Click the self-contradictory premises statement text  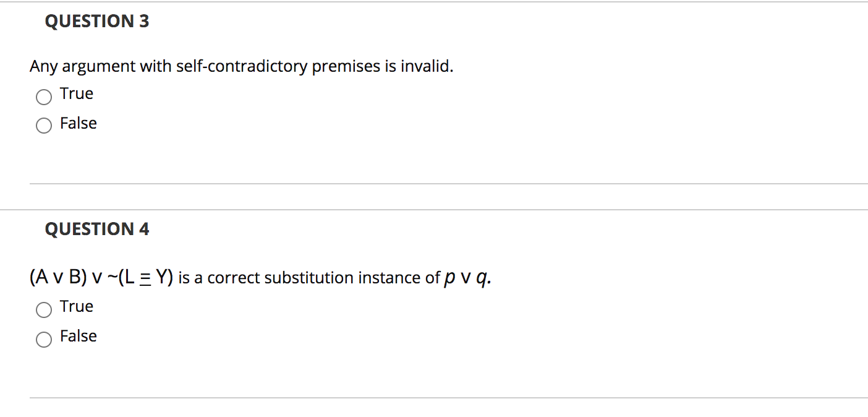point(241,66)
